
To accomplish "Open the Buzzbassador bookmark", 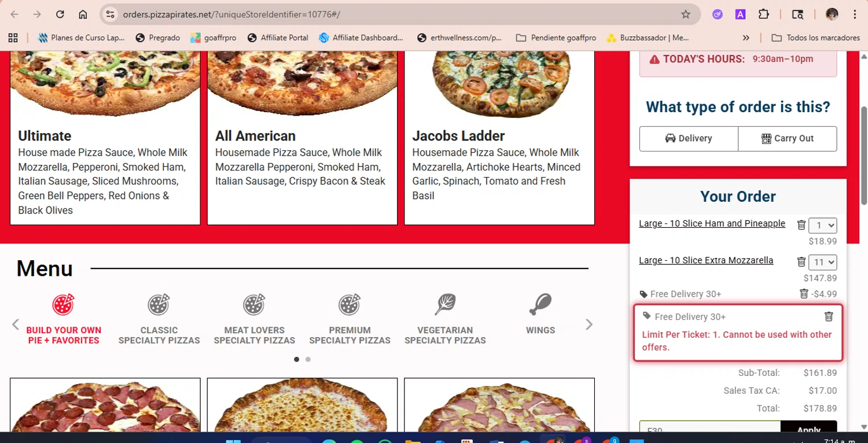I will (x=648, y=38).
